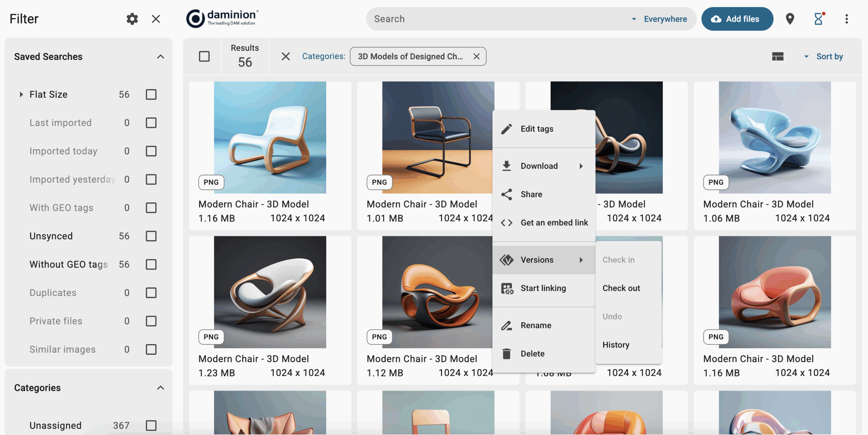
Task: Check the Unsynced filter checkbox
Action: click(x=151, y=236)
